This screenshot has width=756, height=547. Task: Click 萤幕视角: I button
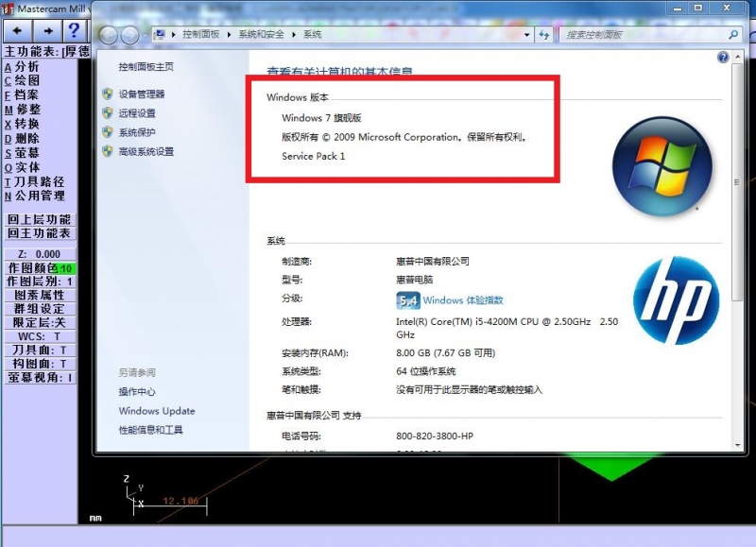click(40, 377)
